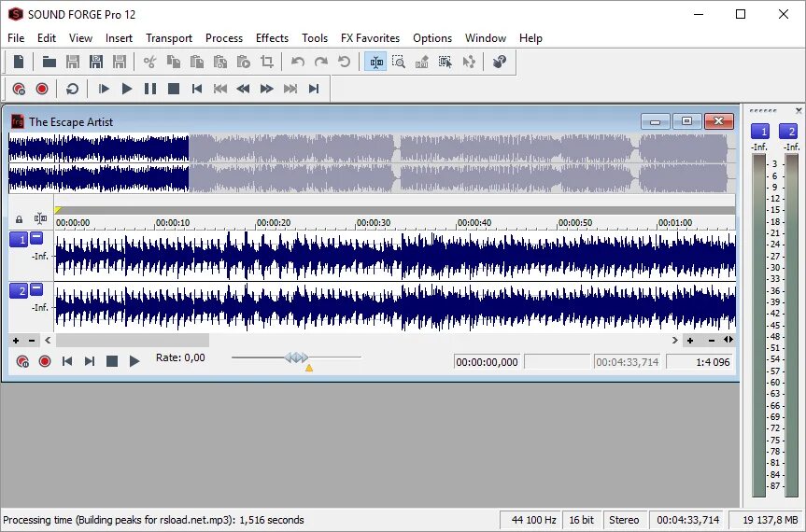Click Play All in transport toolbar

[x=104, y=89]
